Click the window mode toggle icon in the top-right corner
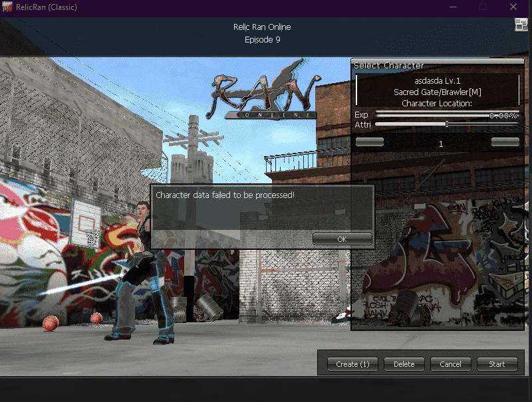Screen dimensions: 532x402 521,25
